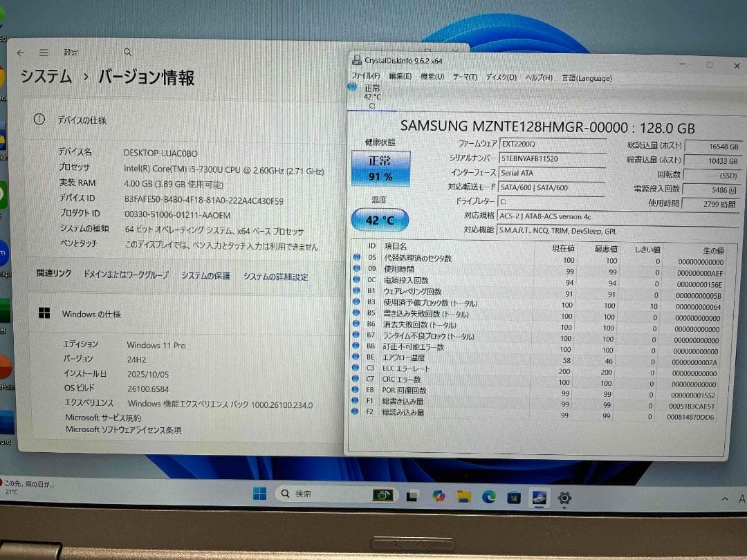Open the 21°C weather widget on taskbar

[28, 487]
